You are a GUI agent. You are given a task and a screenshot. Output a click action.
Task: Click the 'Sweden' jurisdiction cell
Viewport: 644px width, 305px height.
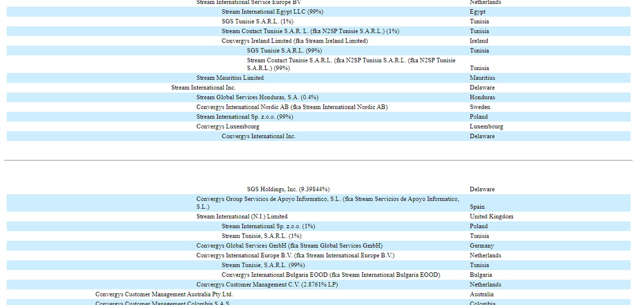pos(480,107)
